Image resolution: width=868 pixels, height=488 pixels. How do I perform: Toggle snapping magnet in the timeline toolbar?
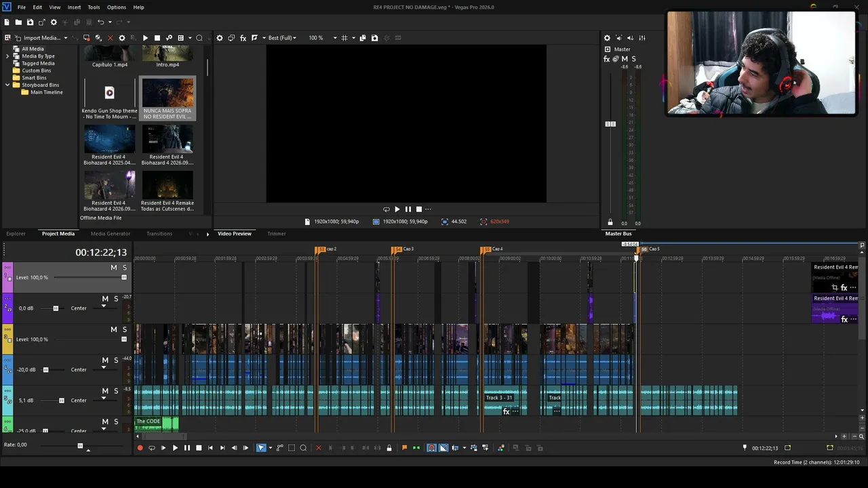pyautogui.click(x=431, y=448)
